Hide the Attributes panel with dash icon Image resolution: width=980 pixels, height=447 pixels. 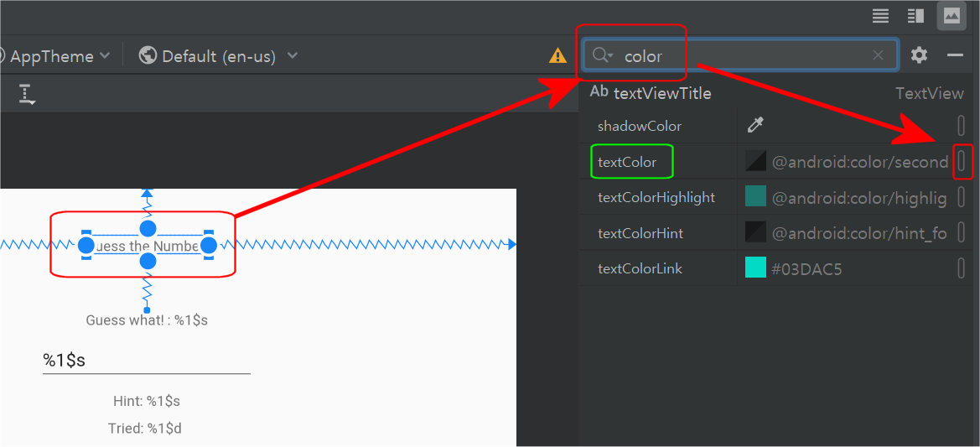tap(955, 55)
